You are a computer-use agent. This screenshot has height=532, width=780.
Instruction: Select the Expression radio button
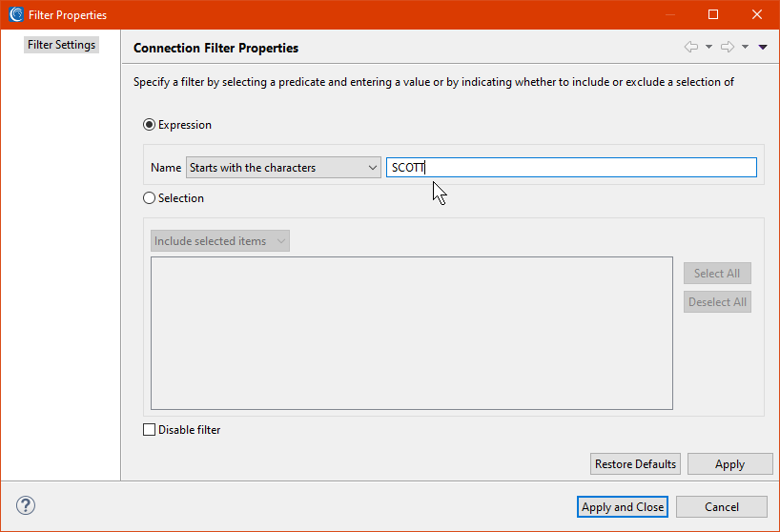[149, 124]
